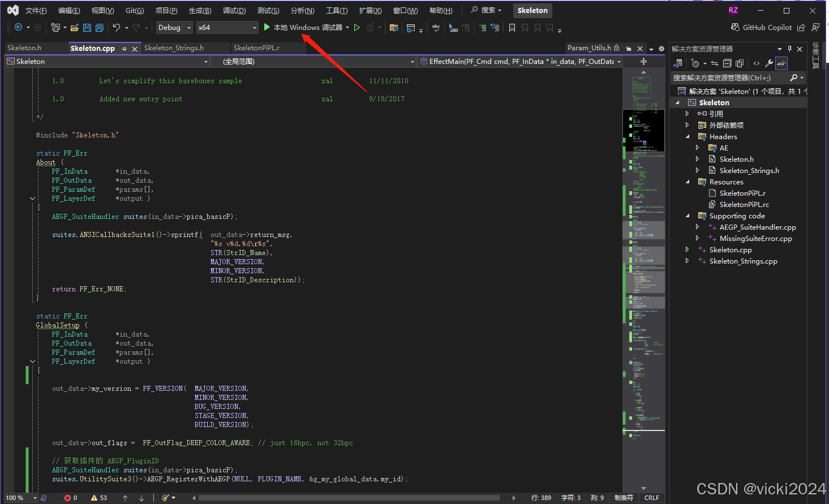Go to previous issue using up arrow
Image resolution: width=829 pixels, height=504 pixels.
point(125,498)
